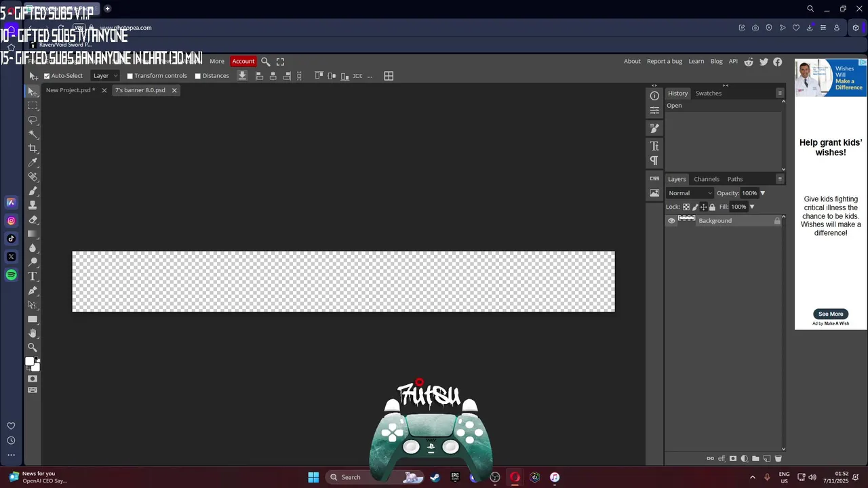Select the Blur tool
The width and height of the screenshot is (868, 488).
point(33,248)
